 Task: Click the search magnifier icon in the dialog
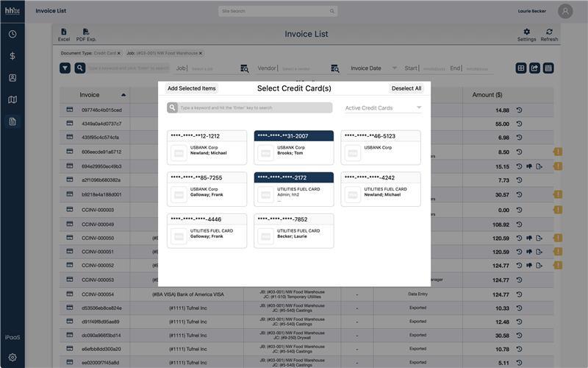tap(173, 107)
